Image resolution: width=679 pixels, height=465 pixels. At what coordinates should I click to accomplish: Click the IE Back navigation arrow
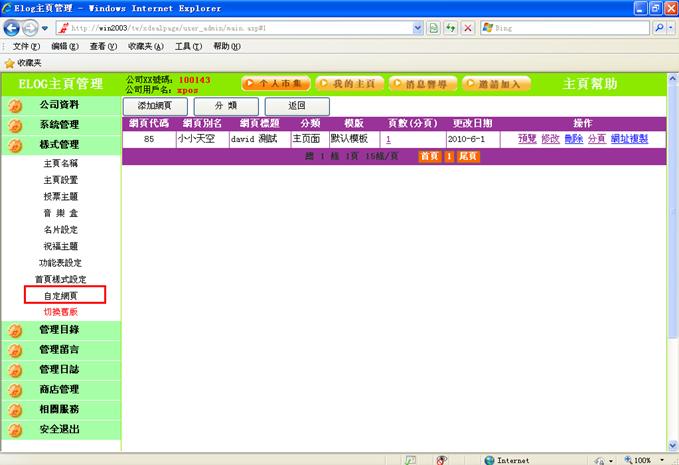(x=12, y=28)
